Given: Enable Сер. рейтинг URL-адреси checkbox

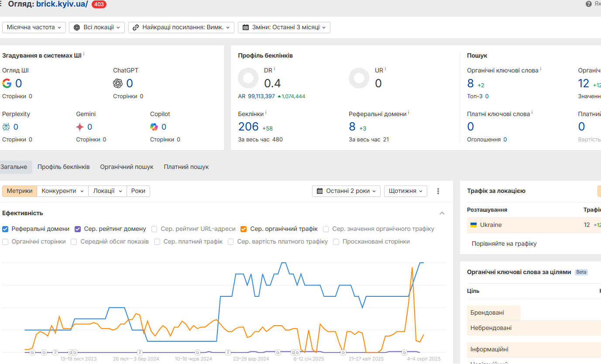Looking at the screenshot, I should point(155,229).
